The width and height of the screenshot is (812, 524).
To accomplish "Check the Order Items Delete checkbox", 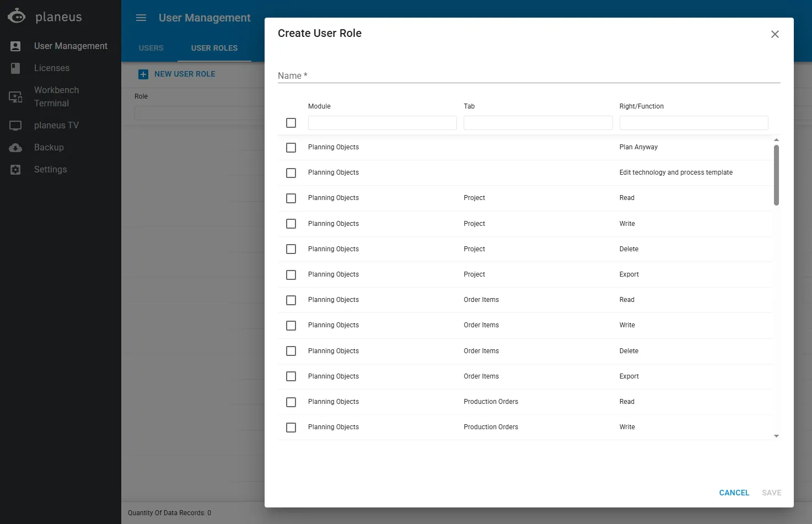I will click(291, 351).
